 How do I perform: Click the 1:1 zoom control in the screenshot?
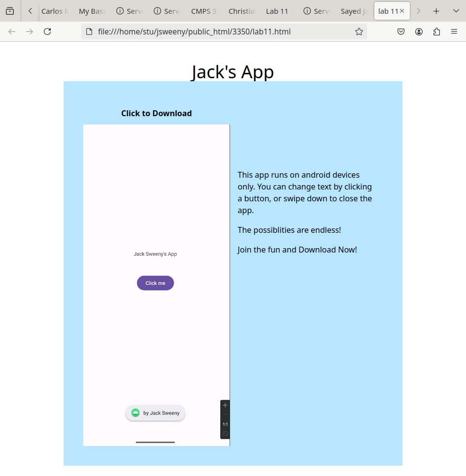(225, 424)
